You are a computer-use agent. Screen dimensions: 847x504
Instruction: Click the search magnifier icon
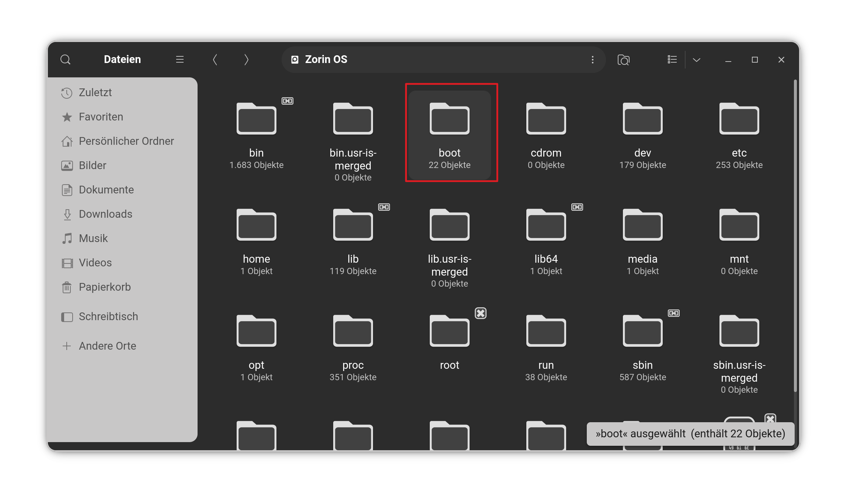pyautogui.click(x=66, y=60)
